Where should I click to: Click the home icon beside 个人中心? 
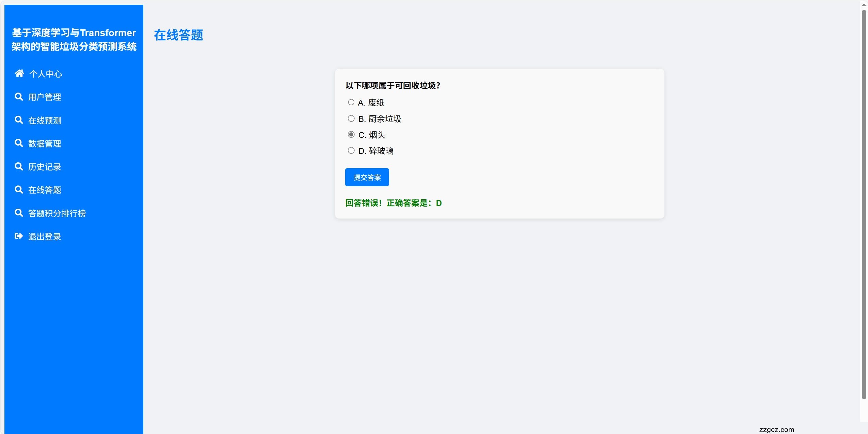click(x=19, y=73)
